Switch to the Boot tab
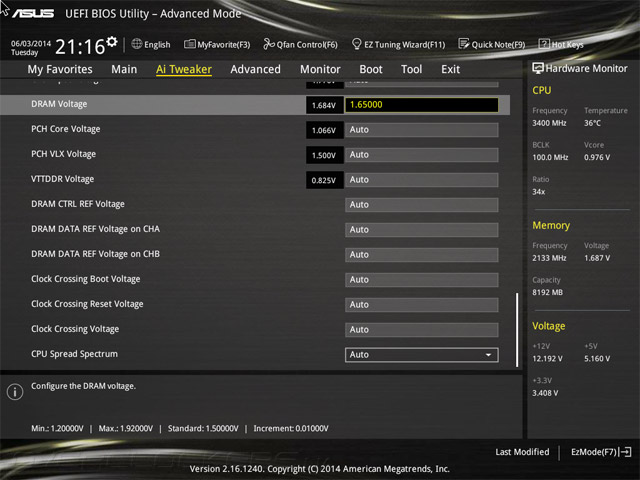The image size is (640, 480). point(371,69)
